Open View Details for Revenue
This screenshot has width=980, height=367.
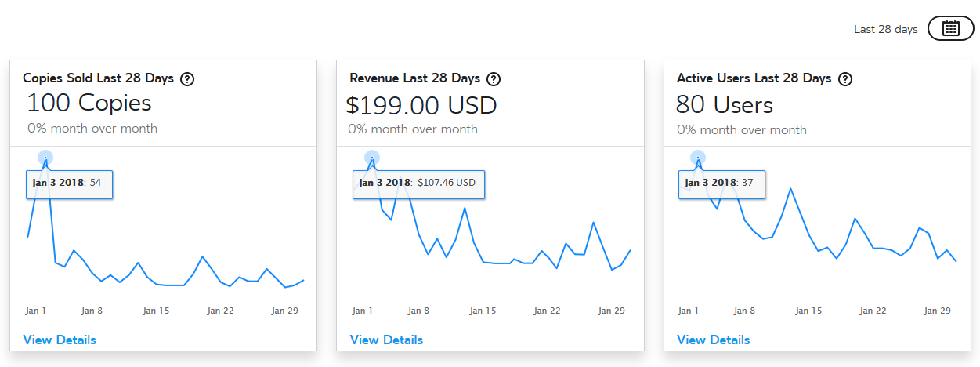(x=386, y=340)
